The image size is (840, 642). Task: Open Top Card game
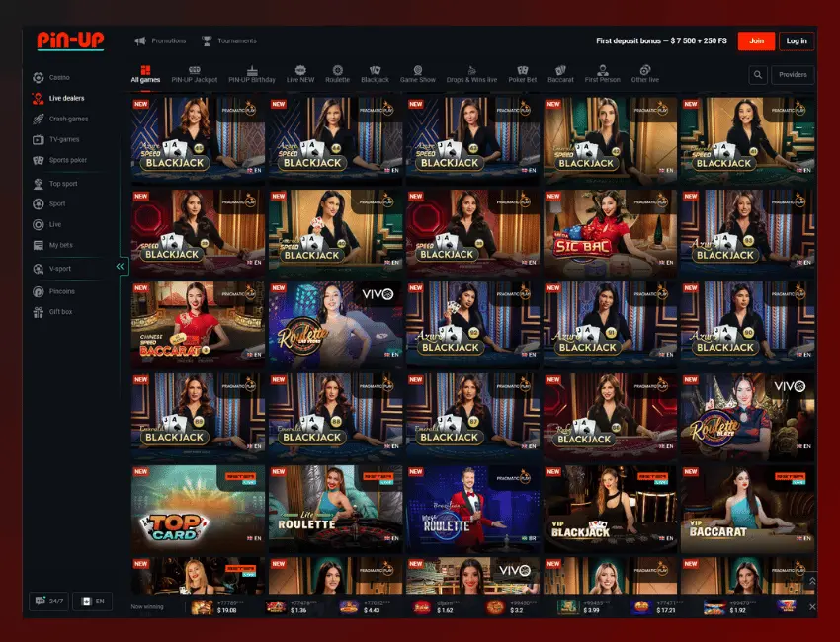(198, 509)
